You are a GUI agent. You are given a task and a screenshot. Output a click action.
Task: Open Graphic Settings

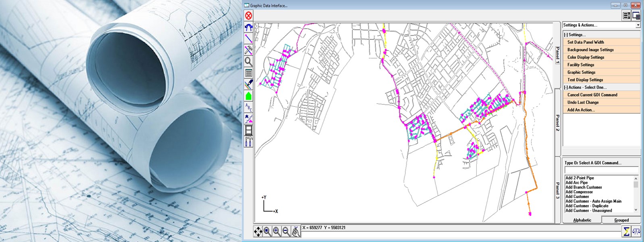(601, 72)
